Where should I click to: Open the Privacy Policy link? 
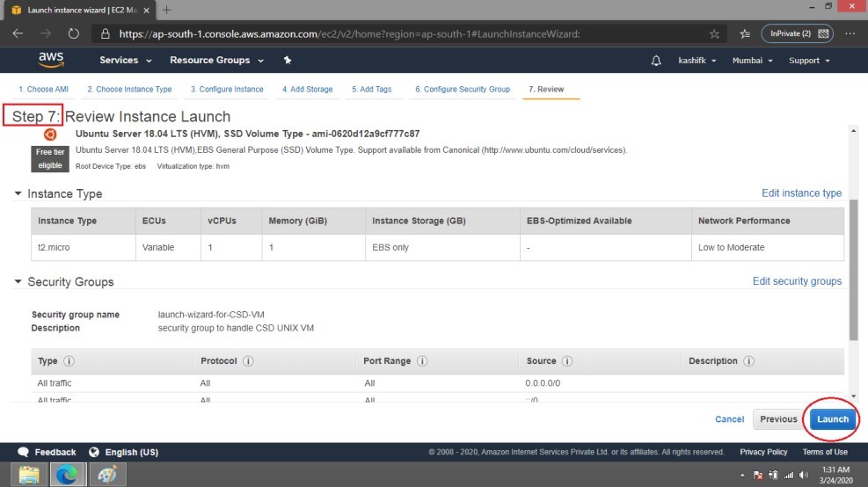tap(763, 452)
